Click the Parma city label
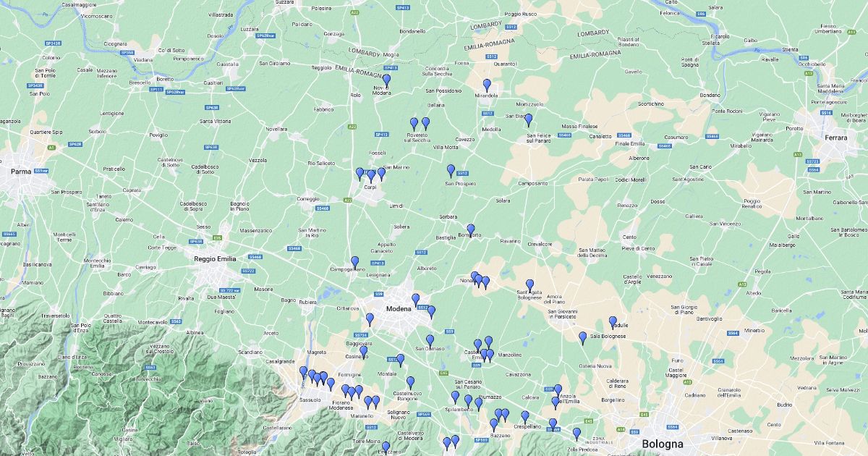This screenshot has height=456, width=868. click(20, 172)
